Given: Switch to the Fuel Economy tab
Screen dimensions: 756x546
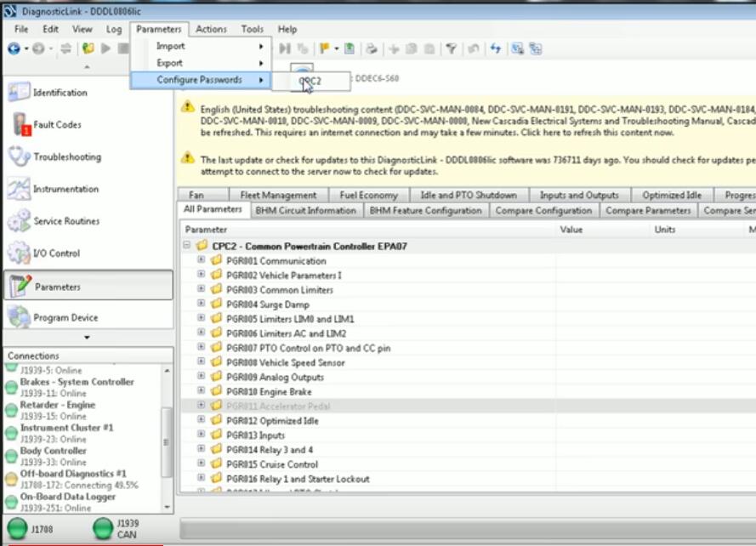Looking at the screenshot, I should pyautogui.click(x=369, y=195).
